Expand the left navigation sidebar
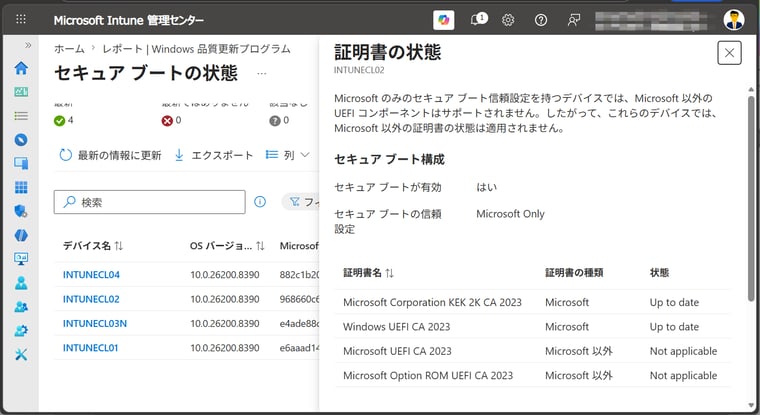The image size is (760, 415). [28, 45]
